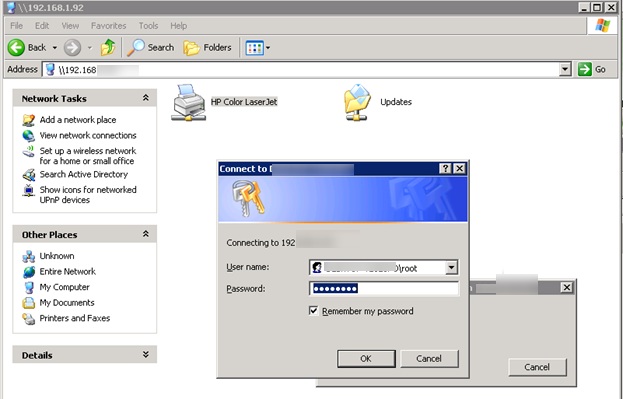Image resolution: width=623 pixels, height=399 pixels.
Task: Click the Back arrow button
Action: (x=16, y=48)
